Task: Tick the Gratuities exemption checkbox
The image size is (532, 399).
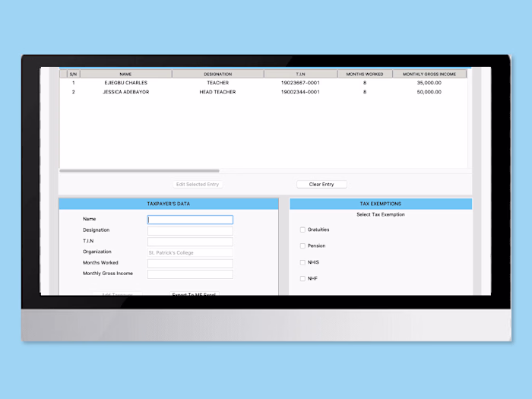Action: [302, 230]
